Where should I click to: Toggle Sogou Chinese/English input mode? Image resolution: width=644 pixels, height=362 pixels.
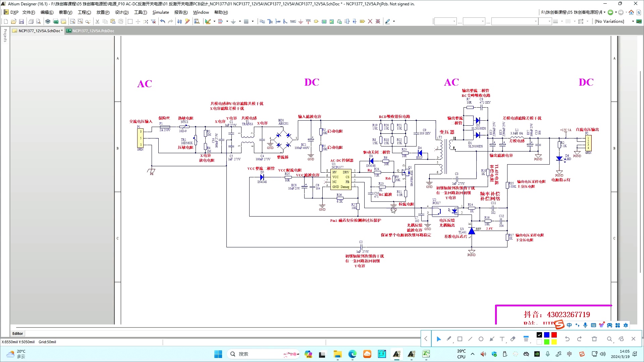coord(569,325)
